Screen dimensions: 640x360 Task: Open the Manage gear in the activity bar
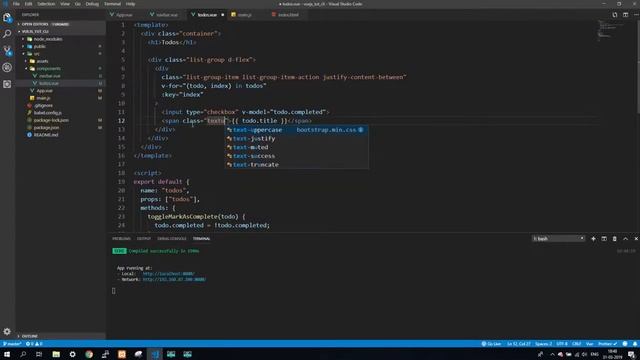(x=7, y=331)
